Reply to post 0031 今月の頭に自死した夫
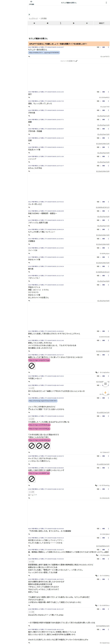This screenshot has height=644, width=110. click(29, 534)
